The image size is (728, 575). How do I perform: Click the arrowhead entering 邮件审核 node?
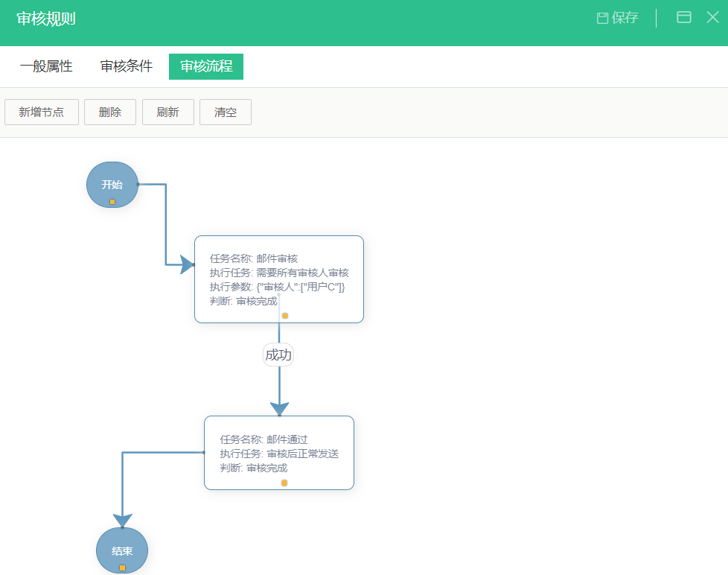(x=187, y=264)
